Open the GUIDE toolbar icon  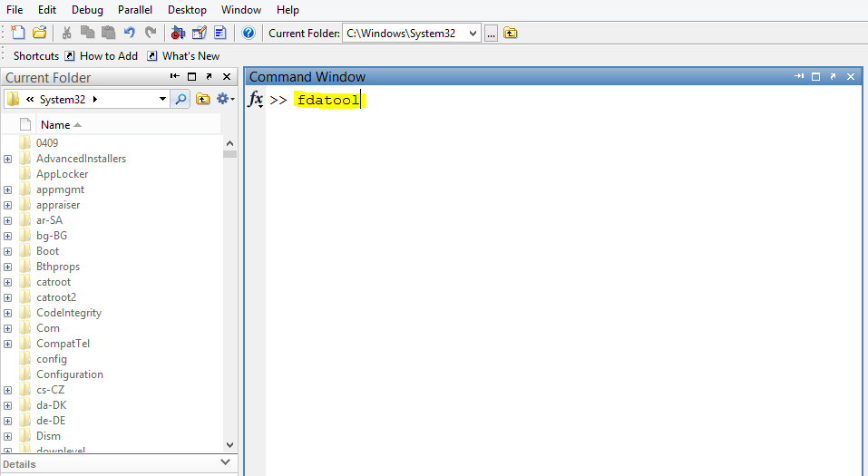click(x=200, y=33)
